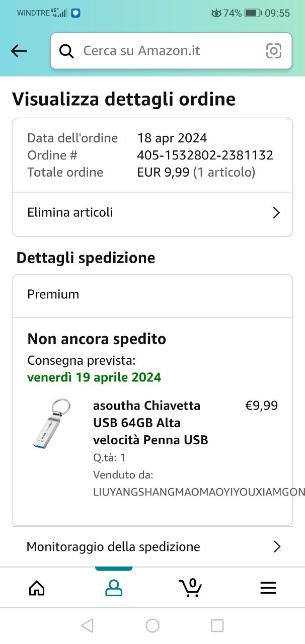Open the shopping cart

coord(190,588)
